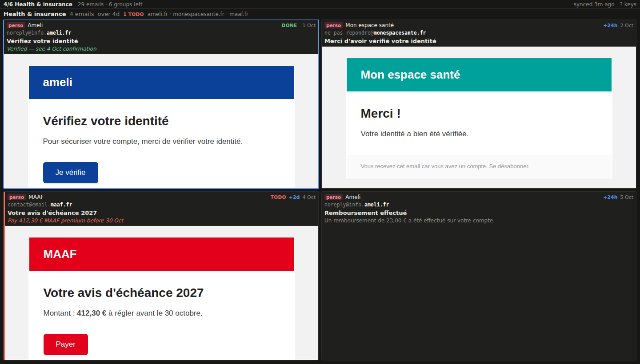This screenshot has width=640, height=364.
Task: Select the DONE status on Ameli 1 Oct email
Action: (289, 25)
